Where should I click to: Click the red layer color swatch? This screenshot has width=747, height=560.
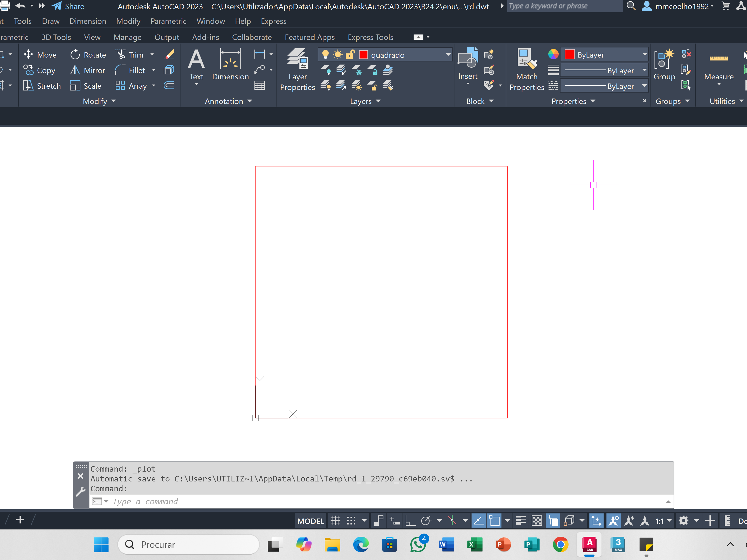coord(363,55)
